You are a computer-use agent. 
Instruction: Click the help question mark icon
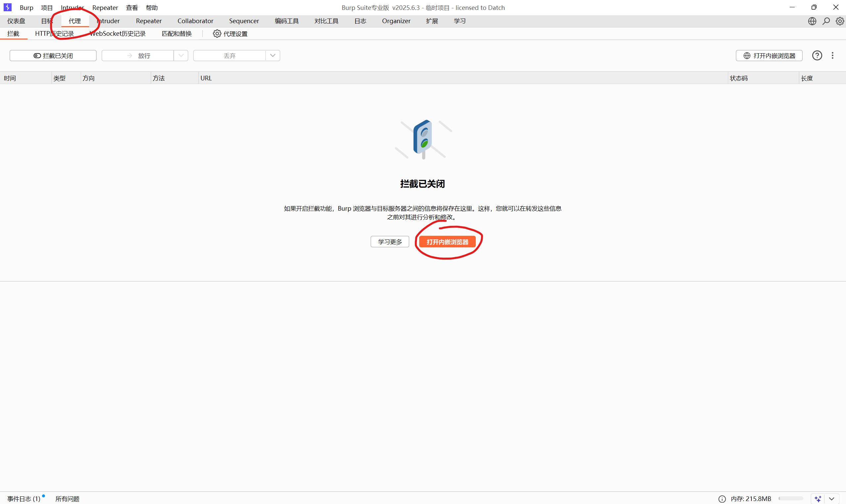click(x=817, y=55)
